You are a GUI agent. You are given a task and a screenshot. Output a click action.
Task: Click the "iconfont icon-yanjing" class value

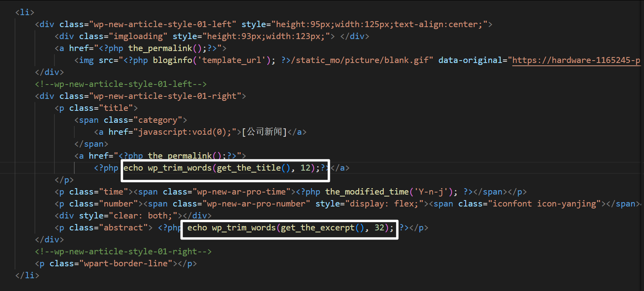(545, 204)
